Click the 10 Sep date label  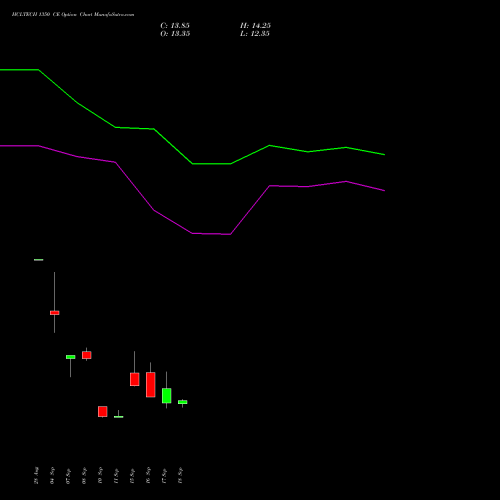100,475
